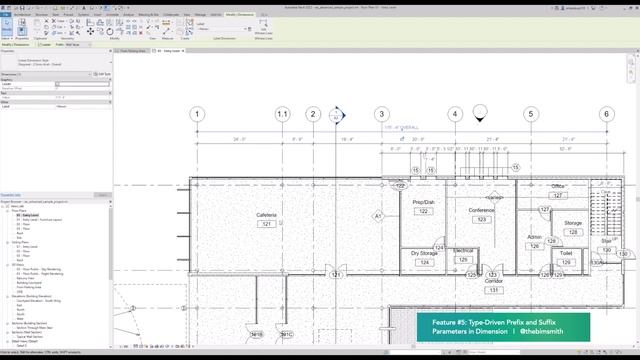The width and height of the screenshot is (640, 360).
Task: Select the Rotate tool
Action: [x=110, y=31]
